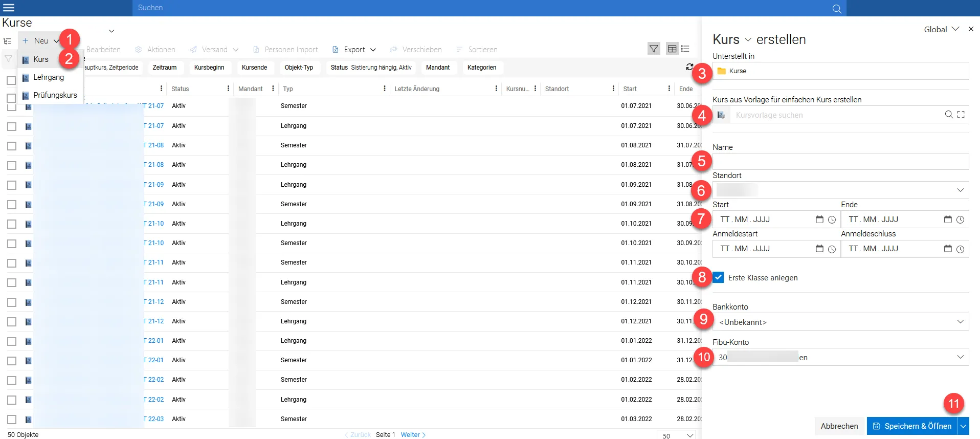Click search icon in Kursvorlage field
Viewport: 980px width, 439px height.
click(949, 115)
